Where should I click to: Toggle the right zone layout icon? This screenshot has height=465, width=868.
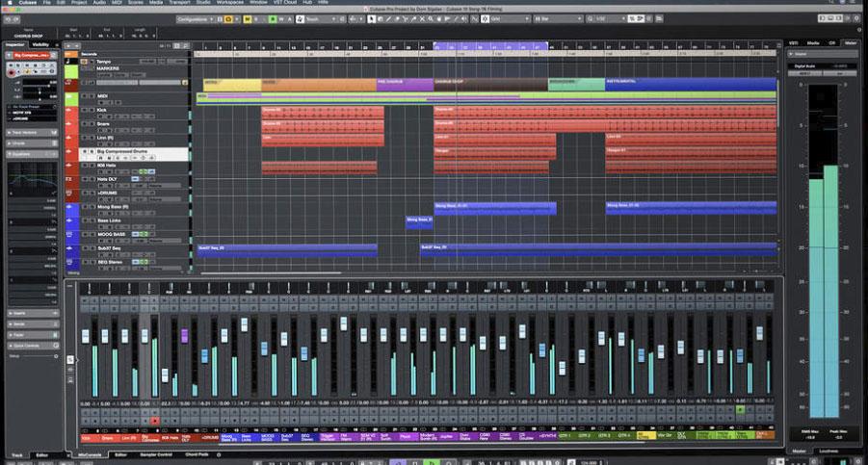click(x=836, y=18)
